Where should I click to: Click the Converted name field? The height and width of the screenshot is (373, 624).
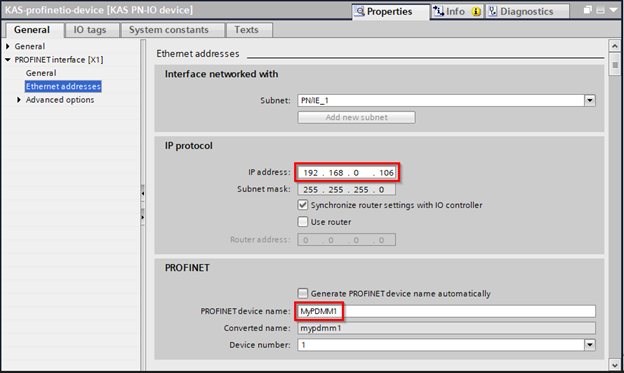447,328
